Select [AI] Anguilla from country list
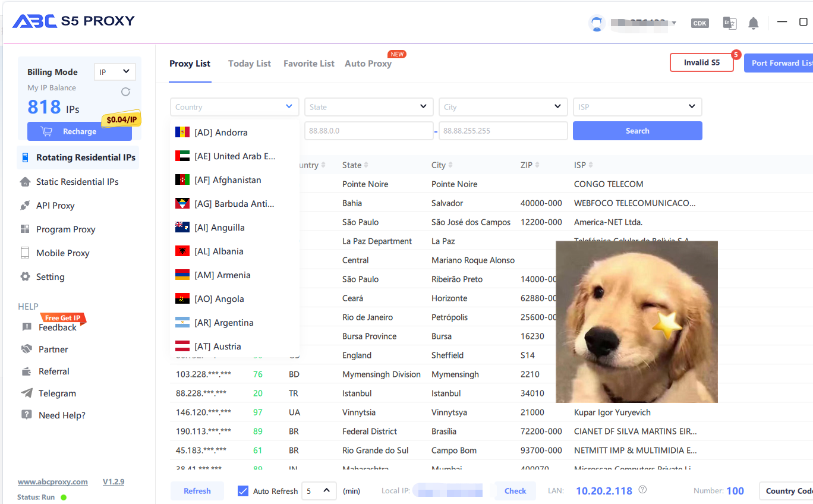 (x=235, y=227)
